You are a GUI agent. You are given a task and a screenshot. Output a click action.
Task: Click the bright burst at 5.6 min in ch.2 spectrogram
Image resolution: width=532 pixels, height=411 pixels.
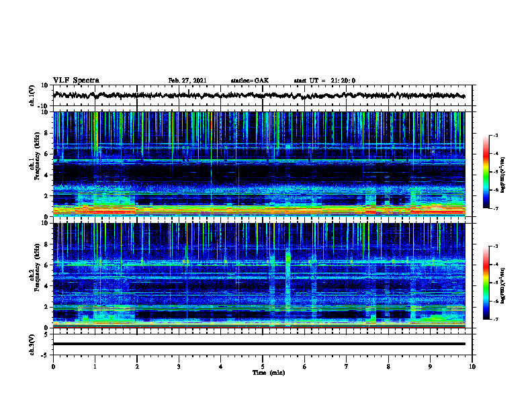tap(288, 259)
